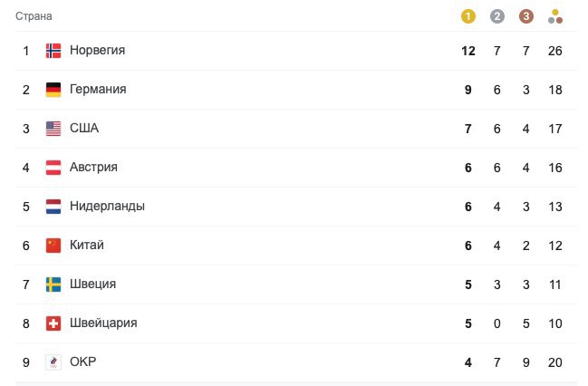Viewport: 588px width, 386px height.
Task: Open the Германия country link
Action: coord(98,90)
